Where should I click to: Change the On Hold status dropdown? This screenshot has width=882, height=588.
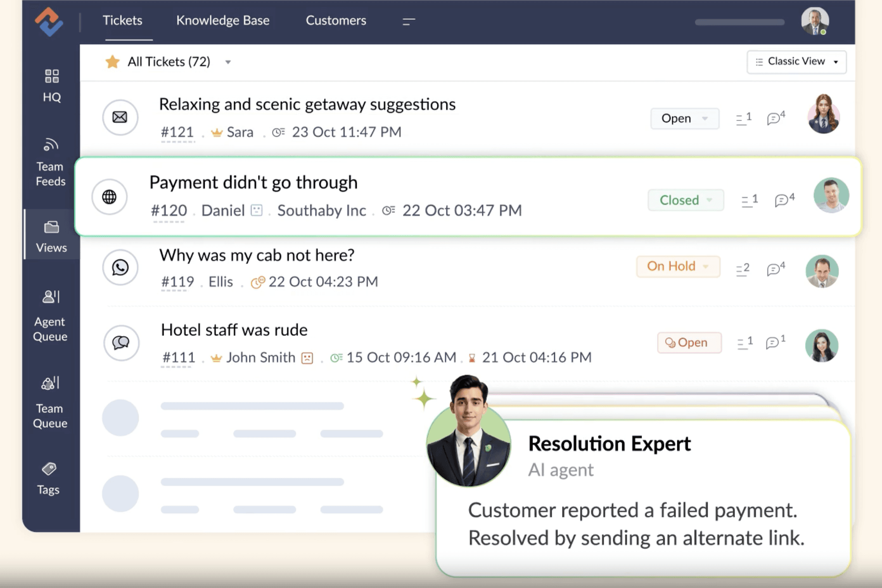click(x=678, y=266)
